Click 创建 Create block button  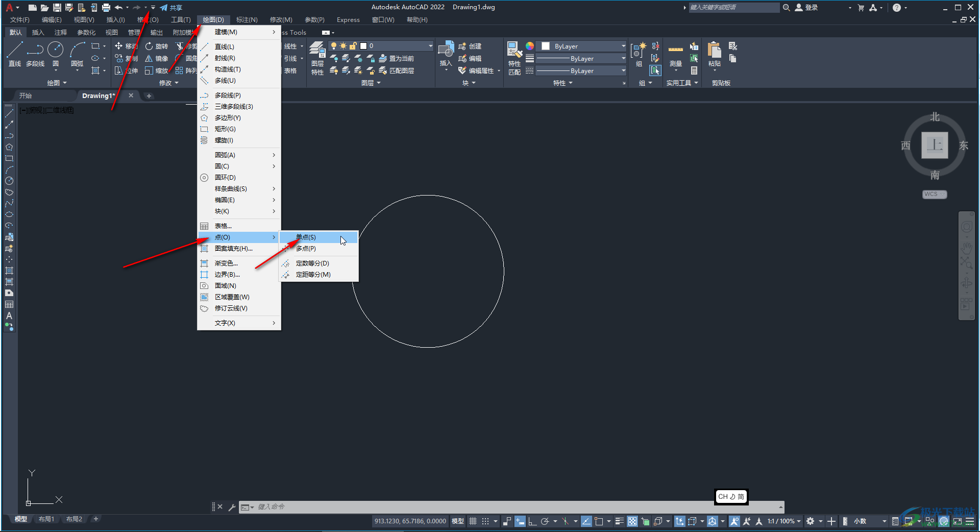pyautogui.click(x=470, y=46)
